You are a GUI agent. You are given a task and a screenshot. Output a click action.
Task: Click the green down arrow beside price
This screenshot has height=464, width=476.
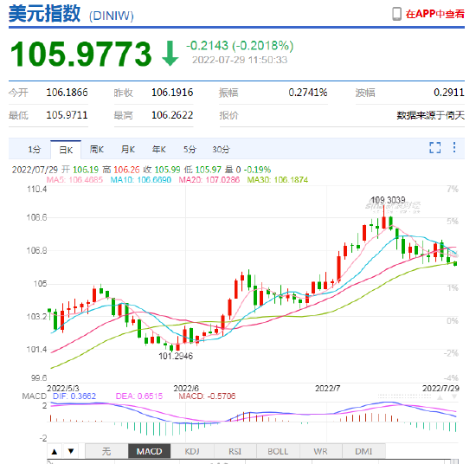tap(170, 54)
